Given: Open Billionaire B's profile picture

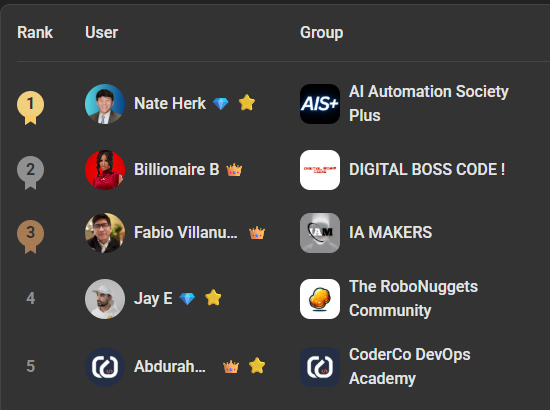Looking at the screenshot, I should (105, 170).
